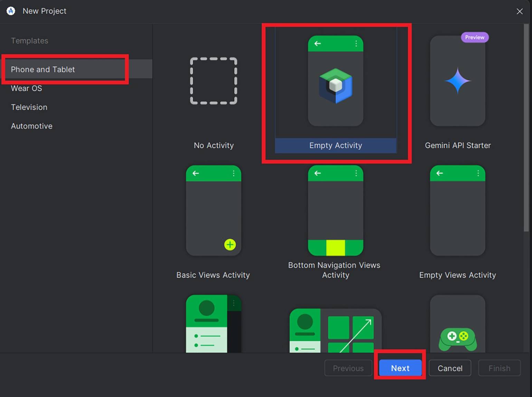Click the Android Studio logo icon

pos(11,11)
